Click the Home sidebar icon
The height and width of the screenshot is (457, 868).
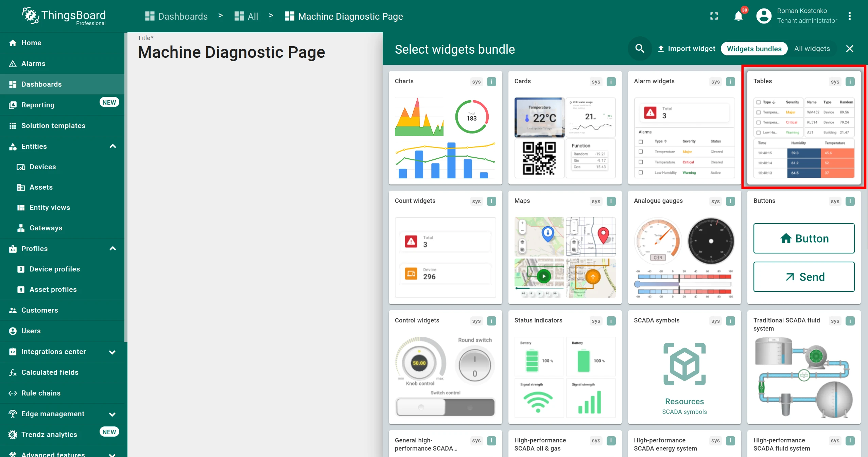(13, 43)
